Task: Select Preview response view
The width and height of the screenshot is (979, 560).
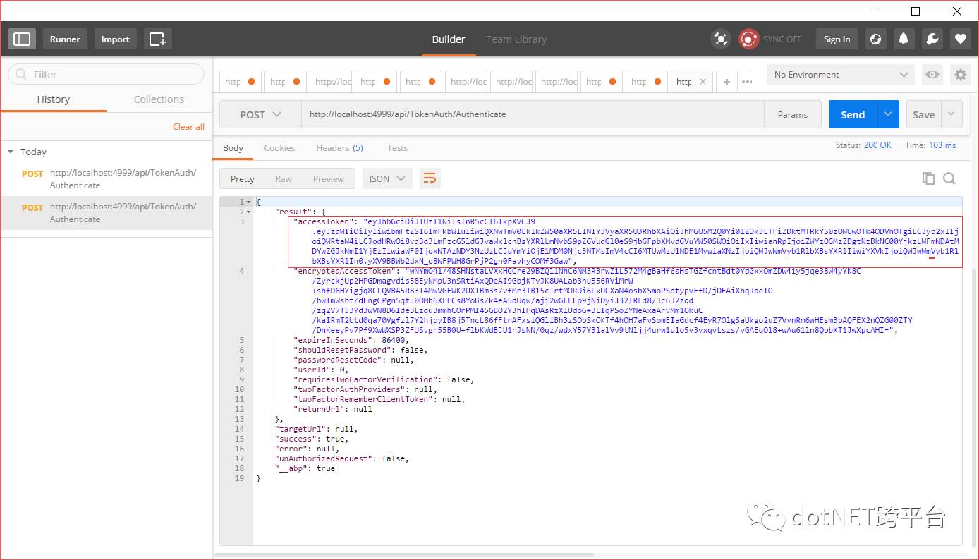Action: point(329,178)
